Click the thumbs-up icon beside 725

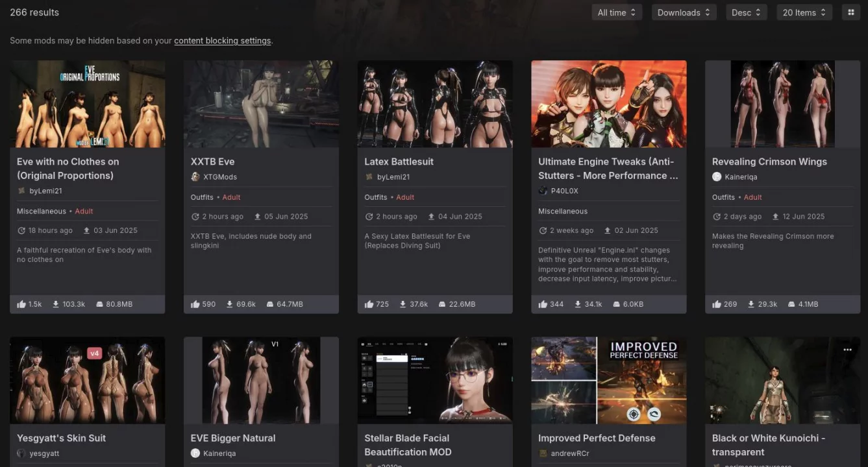[x=369, y=304]
